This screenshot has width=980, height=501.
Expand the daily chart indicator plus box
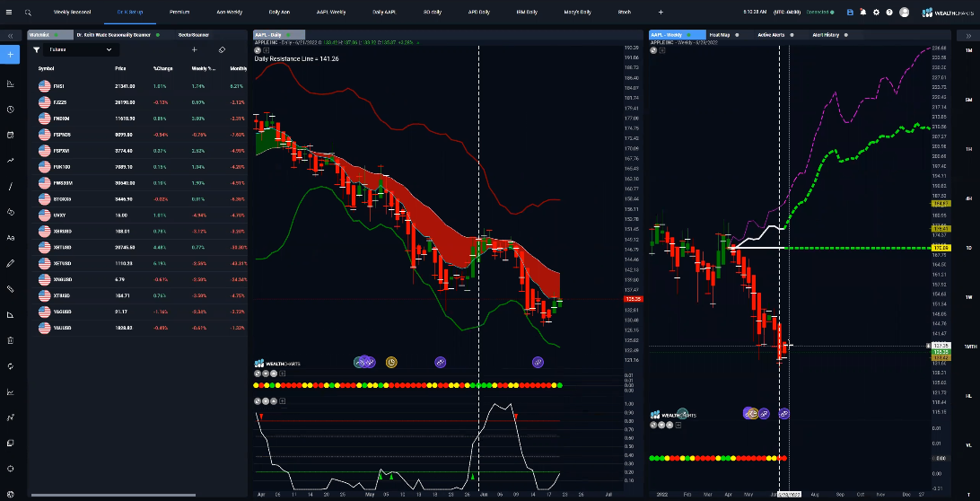(x=265, y=50)
